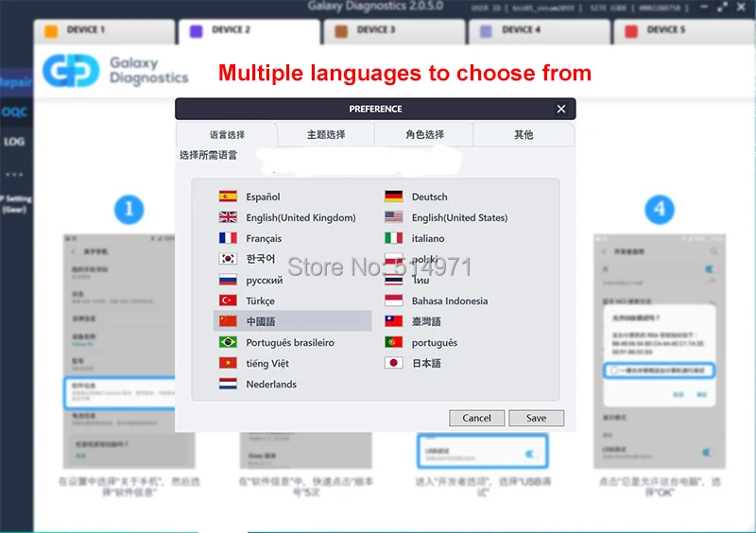
Task: Open the LOG sidebar section
Action: coord(14,142)
